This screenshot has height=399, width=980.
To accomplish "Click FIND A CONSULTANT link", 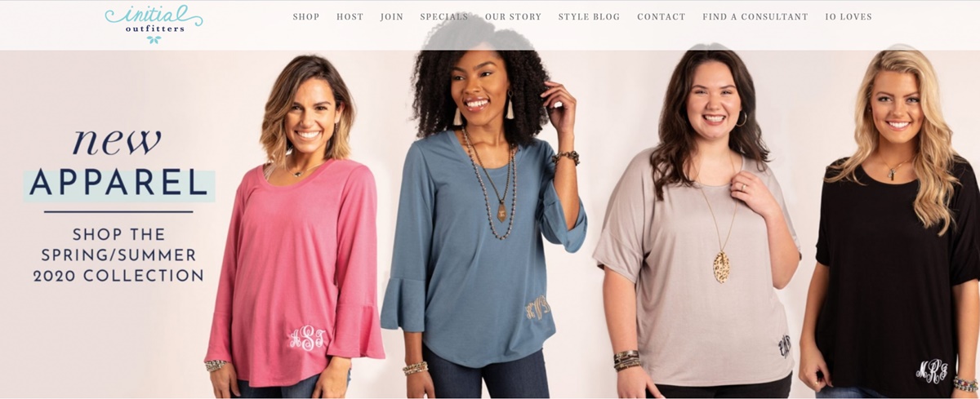I will (x=755, y=17).
